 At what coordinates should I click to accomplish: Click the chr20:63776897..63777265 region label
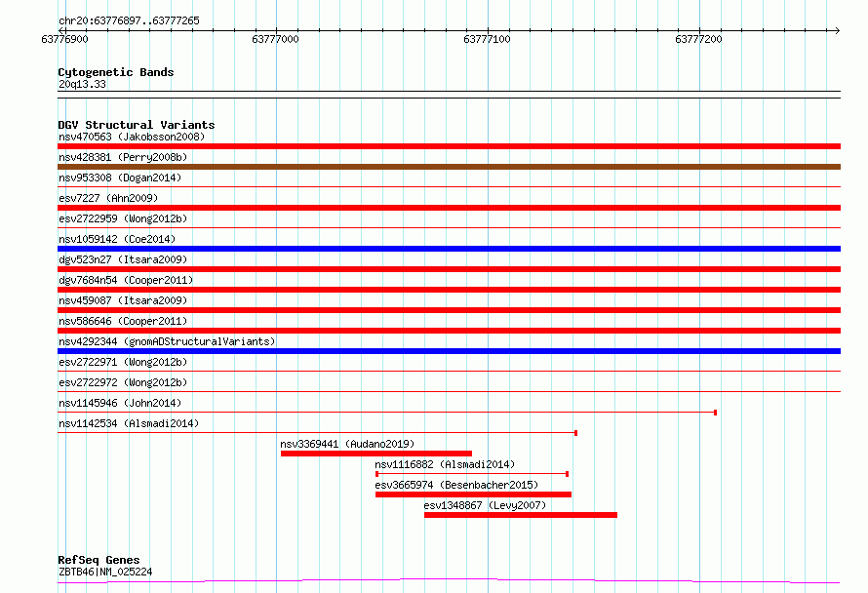pos(129,21)
